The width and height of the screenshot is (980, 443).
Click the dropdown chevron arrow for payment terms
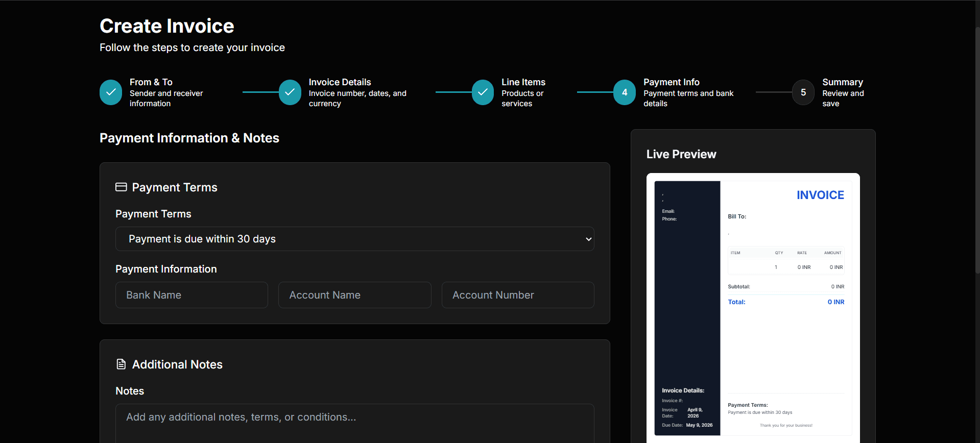[588, 239]
